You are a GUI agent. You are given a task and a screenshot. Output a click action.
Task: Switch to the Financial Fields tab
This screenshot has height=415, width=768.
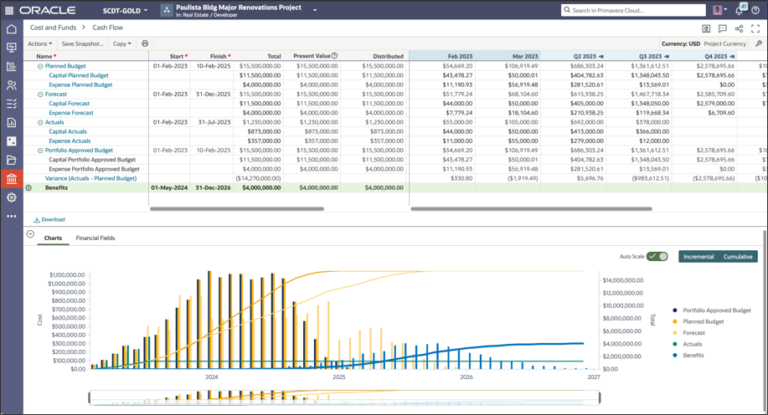(95, 239)
